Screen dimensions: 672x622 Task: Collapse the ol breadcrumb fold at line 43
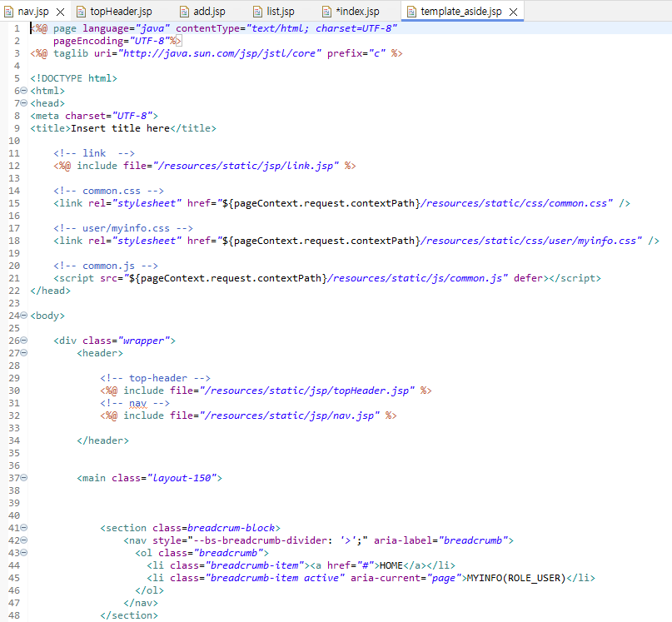tap(24, 553)
